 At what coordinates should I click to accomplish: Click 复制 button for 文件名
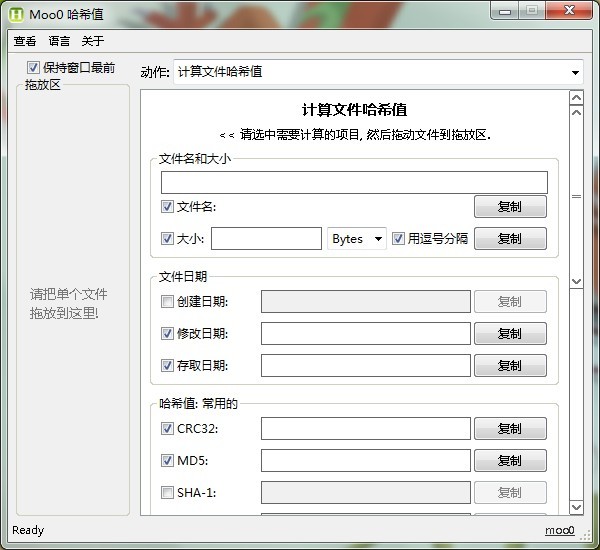click(x=509, y=207)
